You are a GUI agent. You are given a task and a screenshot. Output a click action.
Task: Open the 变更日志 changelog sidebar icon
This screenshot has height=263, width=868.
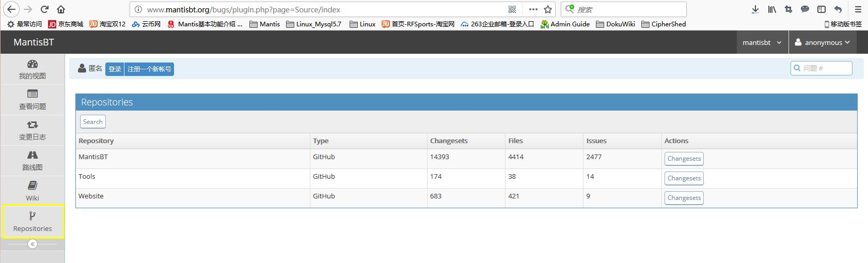[33, 125]
